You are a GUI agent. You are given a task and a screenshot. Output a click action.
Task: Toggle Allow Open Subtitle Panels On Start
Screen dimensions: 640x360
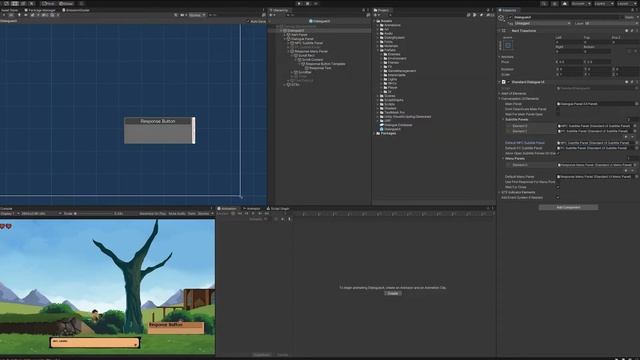[558, 153]
